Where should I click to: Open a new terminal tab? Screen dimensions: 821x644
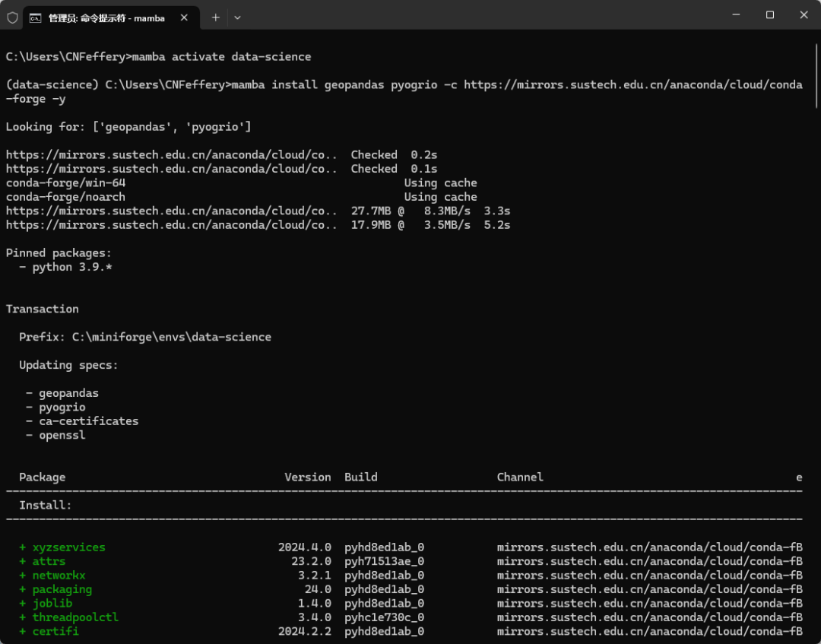pos(215,17)
